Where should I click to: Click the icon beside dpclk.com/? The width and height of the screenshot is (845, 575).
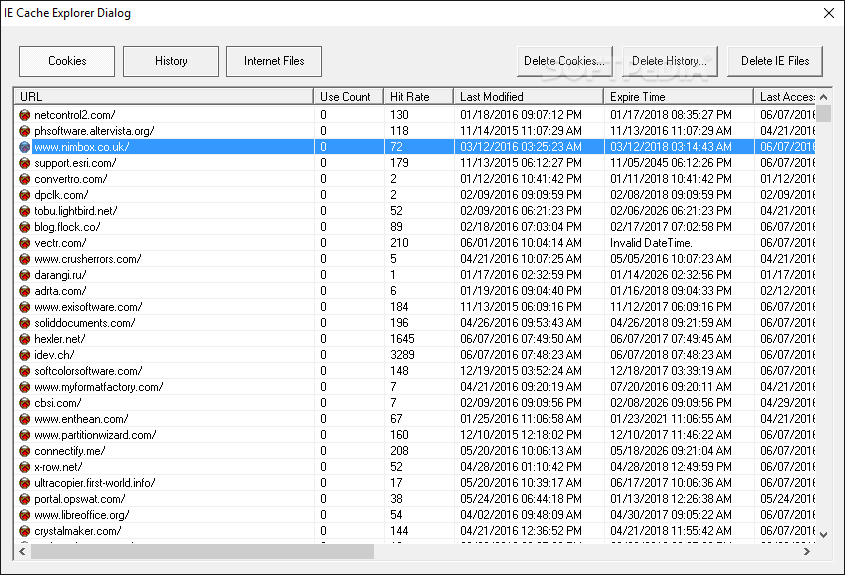click(x=24, y=195)
